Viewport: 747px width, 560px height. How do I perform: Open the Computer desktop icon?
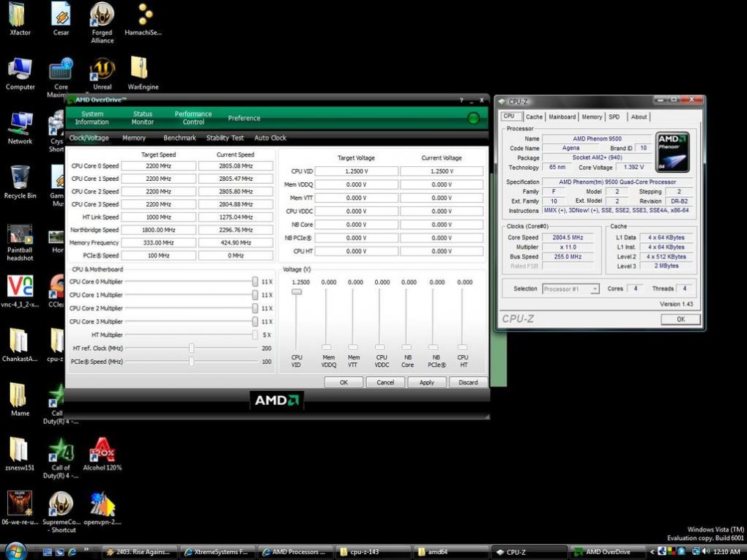click(20, 74)
